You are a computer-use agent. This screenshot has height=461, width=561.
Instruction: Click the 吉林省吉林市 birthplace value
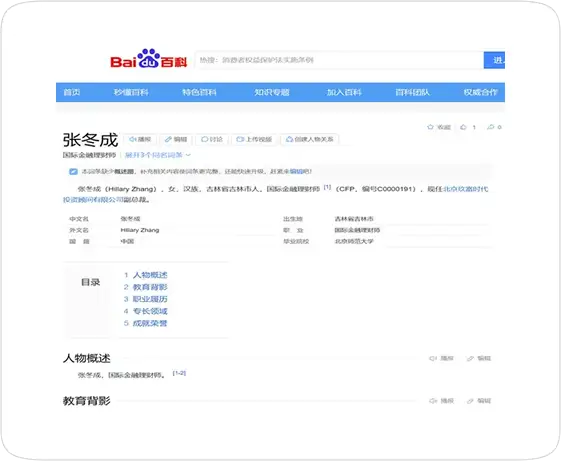click(354, 219)
